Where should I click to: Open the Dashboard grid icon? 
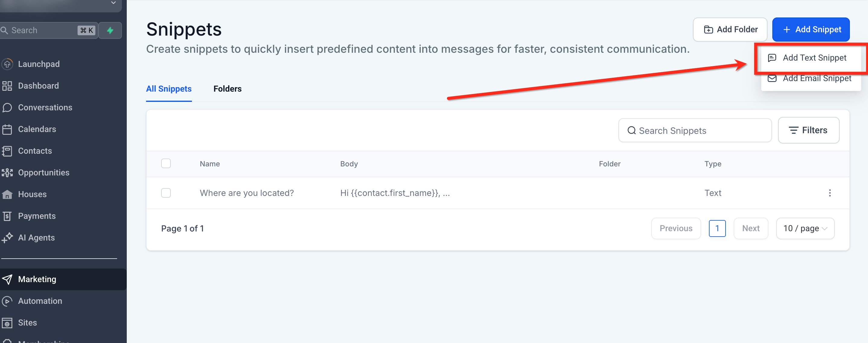(7, 86)
